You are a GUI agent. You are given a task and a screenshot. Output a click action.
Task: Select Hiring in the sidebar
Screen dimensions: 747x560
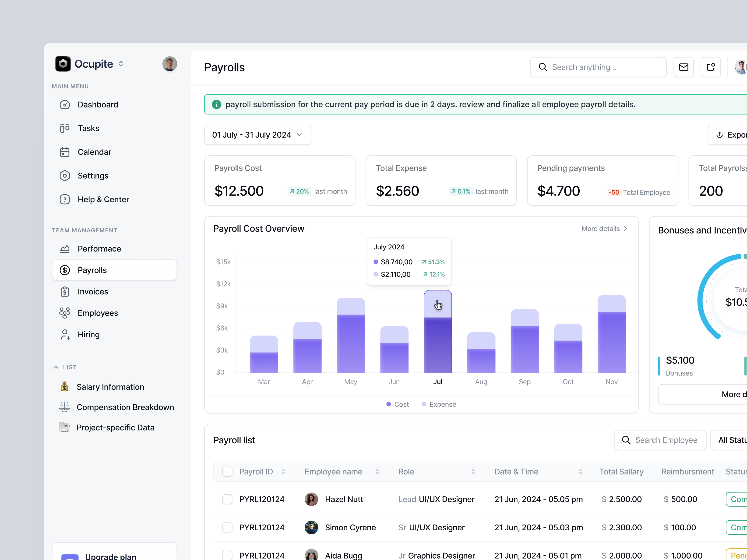[88, 334]
